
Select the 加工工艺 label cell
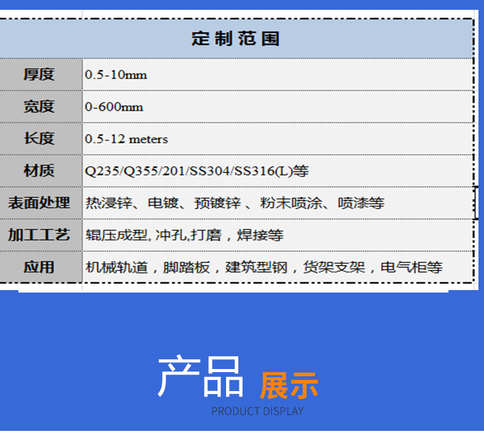pos(41,235)
